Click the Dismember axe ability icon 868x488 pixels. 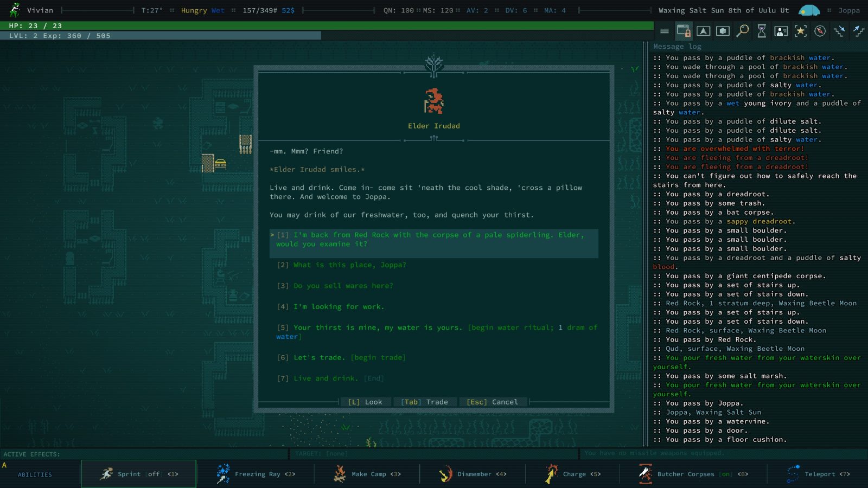[445, 474]
